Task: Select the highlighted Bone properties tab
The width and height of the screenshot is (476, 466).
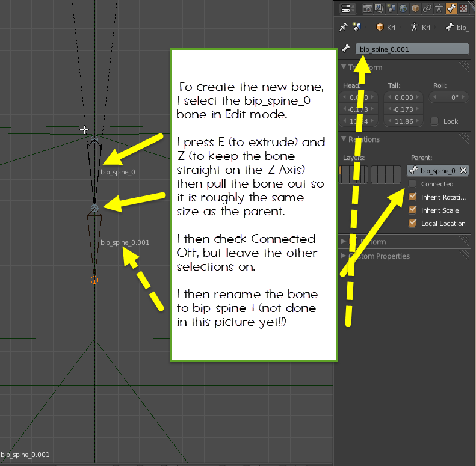Action: click(x=451, y=8)
